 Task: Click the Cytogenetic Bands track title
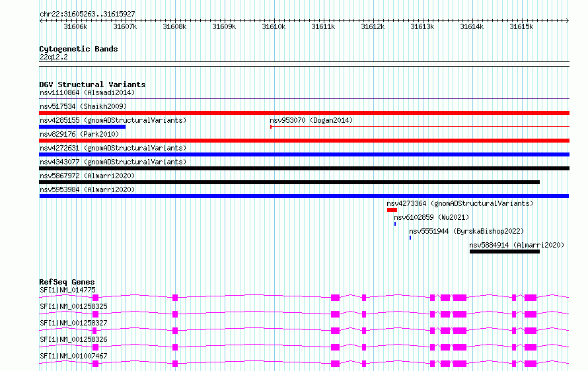(79, 49)
